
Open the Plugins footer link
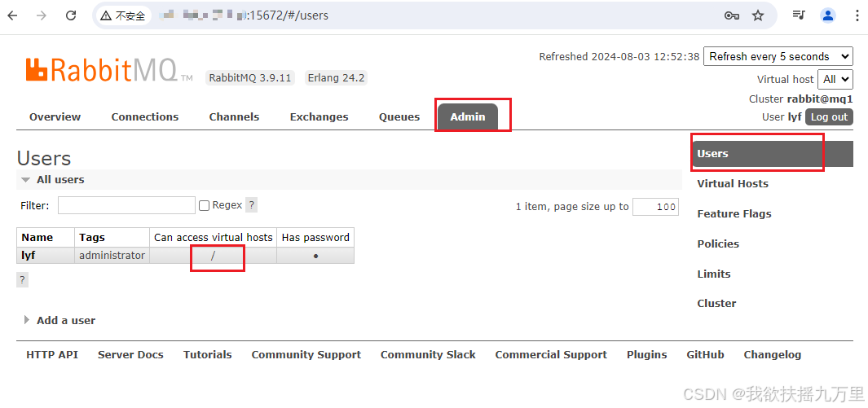(646, 355)
